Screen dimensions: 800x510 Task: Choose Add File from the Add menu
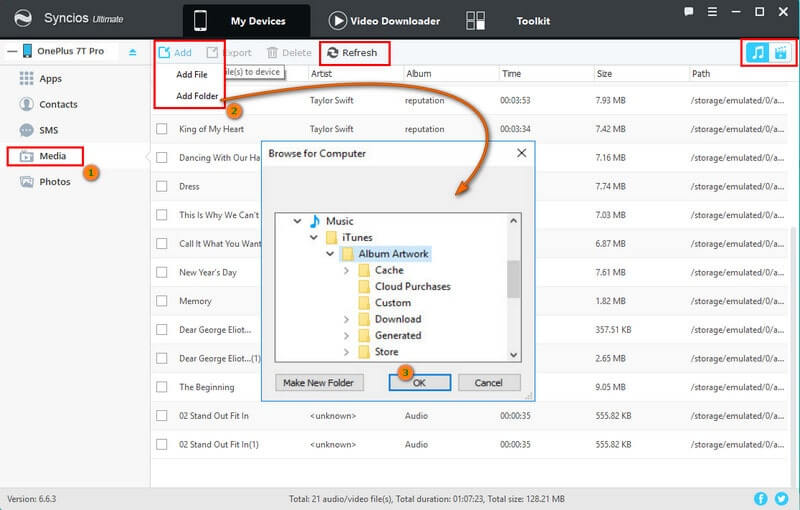pyautogui.click(x=192, y=74)
